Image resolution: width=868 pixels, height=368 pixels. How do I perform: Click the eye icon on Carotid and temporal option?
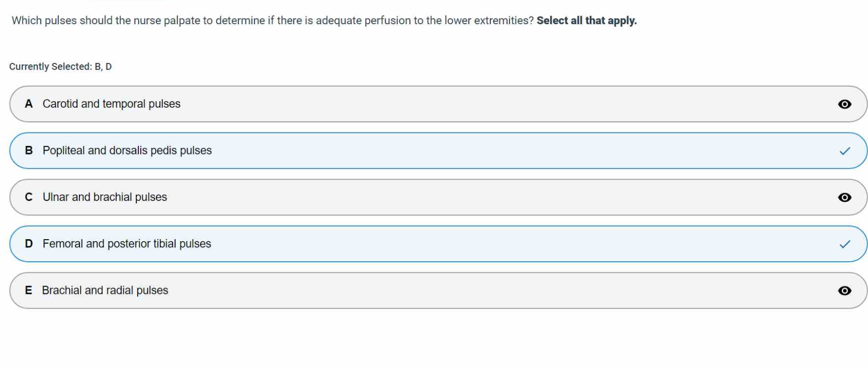point(844,104)
